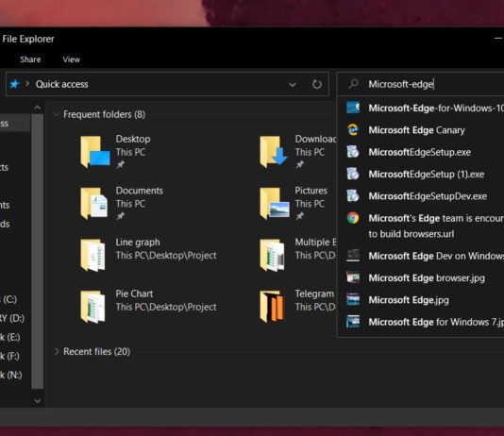Select the Multiple folder icon
This screenshot has height=436, width=504.
coord(272,255)
